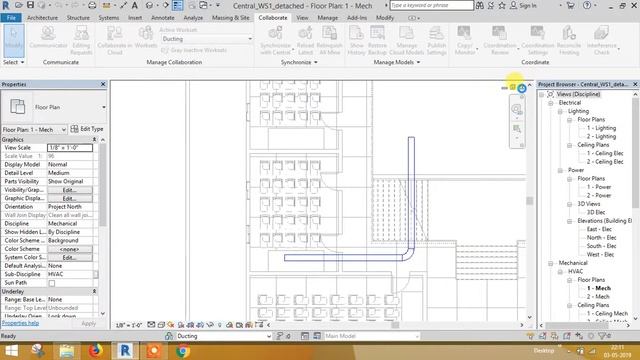
Task: Expand the Select panel dropdown
Action: coord(13,62)
